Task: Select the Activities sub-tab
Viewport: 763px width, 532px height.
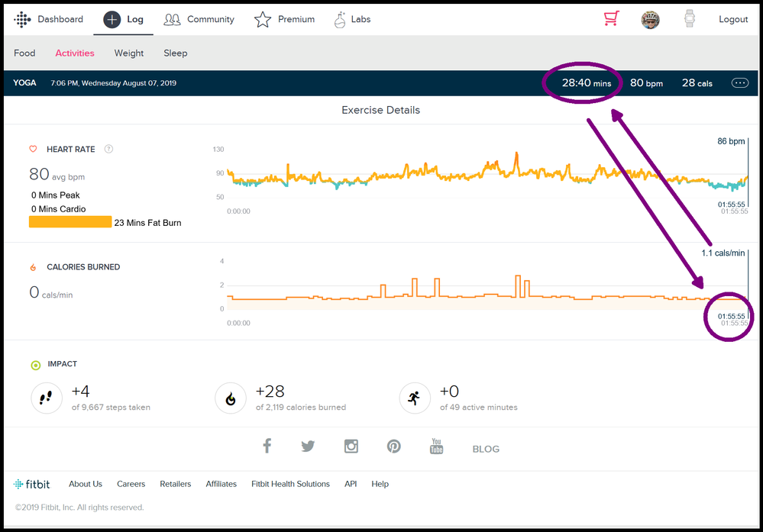Action: [74, 53]
